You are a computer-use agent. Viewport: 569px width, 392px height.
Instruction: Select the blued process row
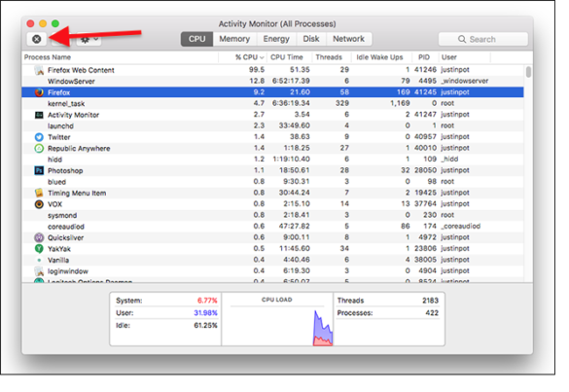point(272,182)
